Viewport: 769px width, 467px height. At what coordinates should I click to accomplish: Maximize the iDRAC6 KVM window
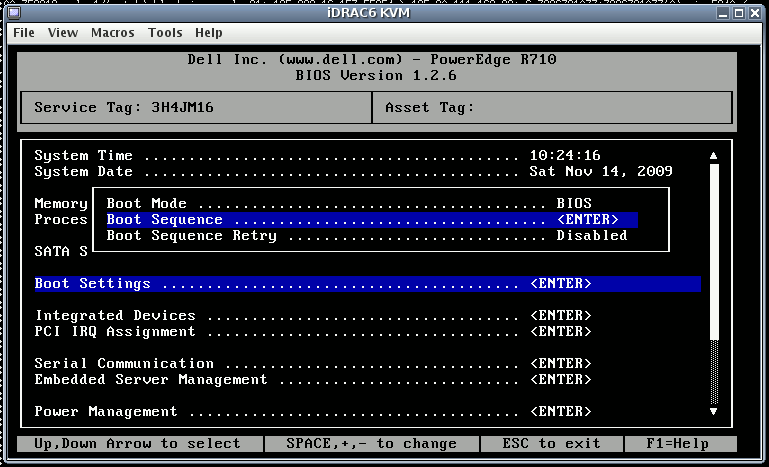pos(739,13)
